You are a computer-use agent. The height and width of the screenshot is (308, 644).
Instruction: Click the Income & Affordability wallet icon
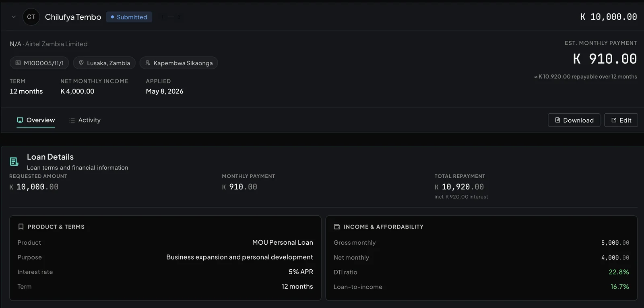[x=337, y=227]
